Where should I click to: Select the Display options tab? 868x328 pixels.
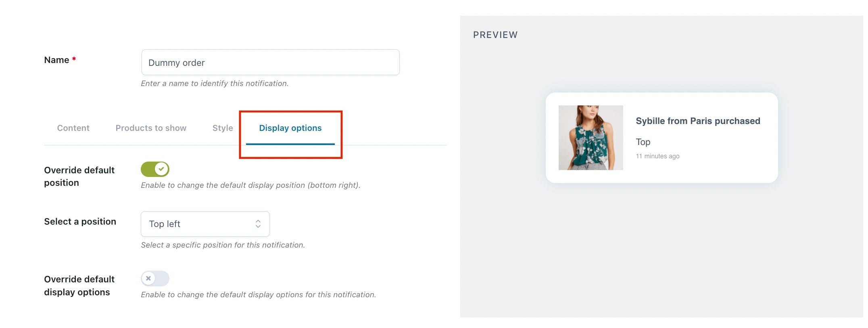[290, 128]
